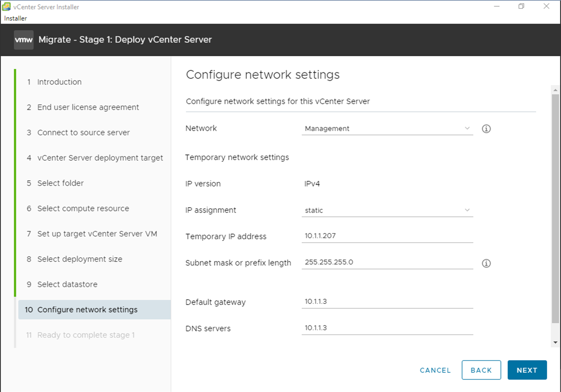The height and width of the screenshot is (392, 561).
Task: Minimize the installer window
Action: (497, 6)
